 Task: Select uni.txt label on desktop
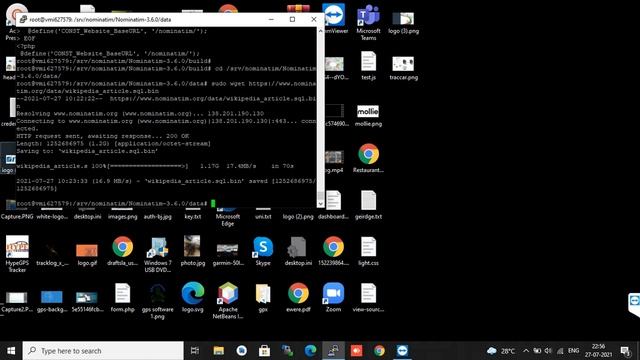[263, 217]
